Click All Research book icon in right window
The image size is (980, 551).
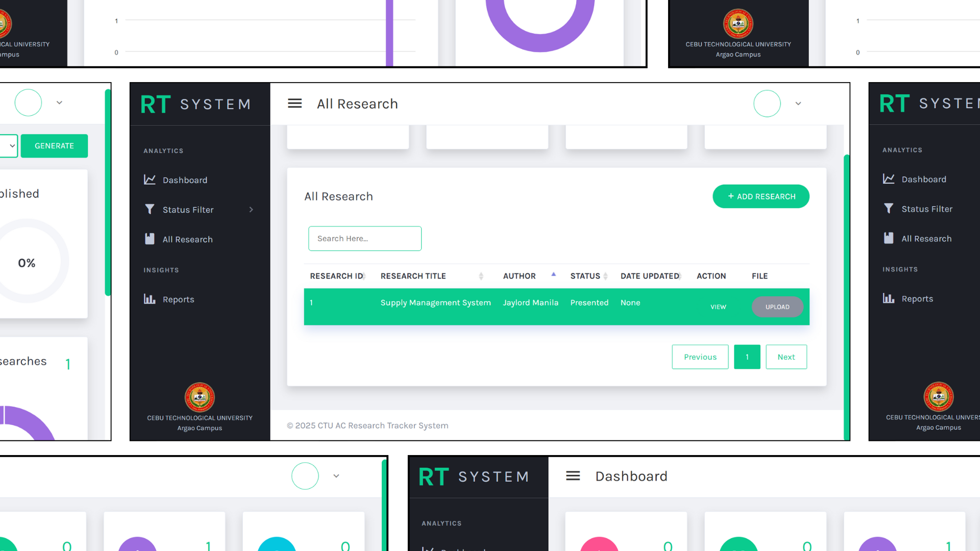pyautogui.click(x=889, y=238)
